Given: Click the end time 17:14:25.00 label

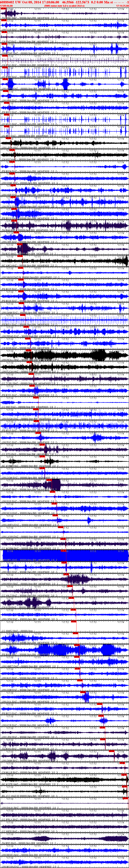Looking at the screenshot, I should [x=122, y=6].
